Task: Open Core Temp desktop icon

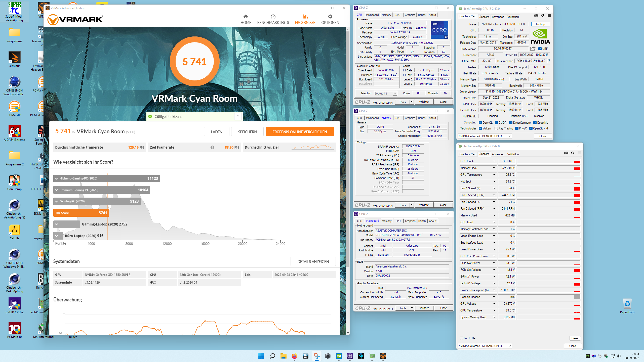Action: 14,183
